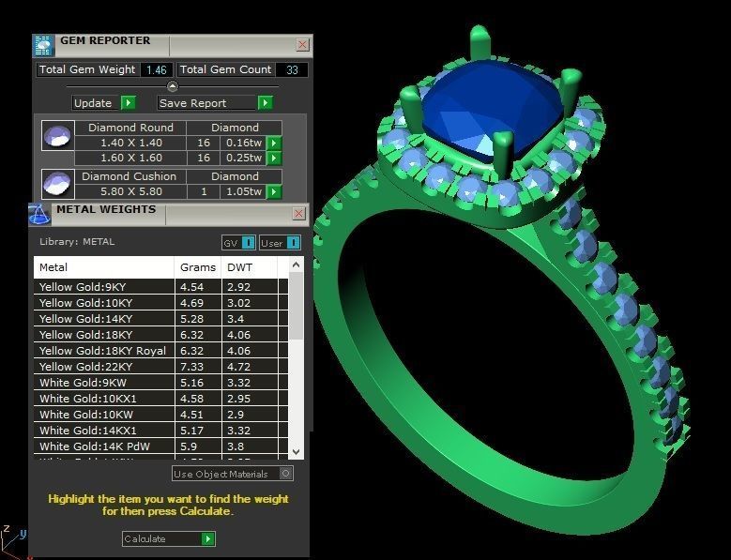Select the White Gold:10KW row
731x560 pixels.
[160, 415]
